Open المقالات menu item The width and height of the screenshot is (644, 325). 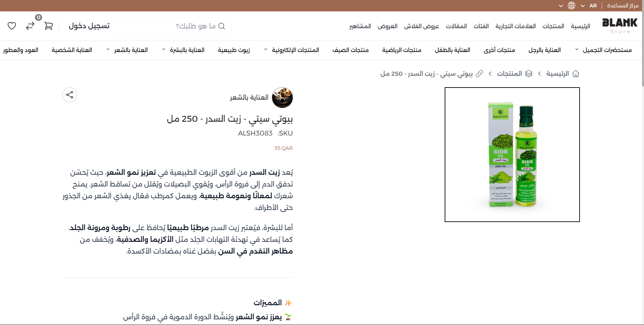456,26
